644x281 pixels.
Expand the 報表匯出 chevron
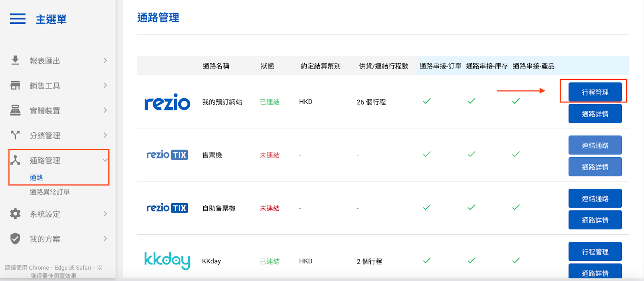(x=105, y=60)
